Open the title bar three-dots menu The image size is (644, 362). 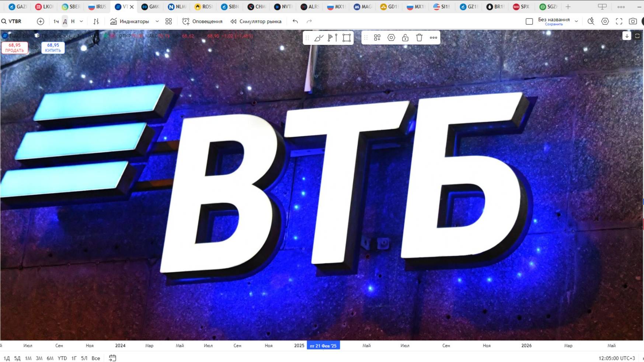click(621, 7)
